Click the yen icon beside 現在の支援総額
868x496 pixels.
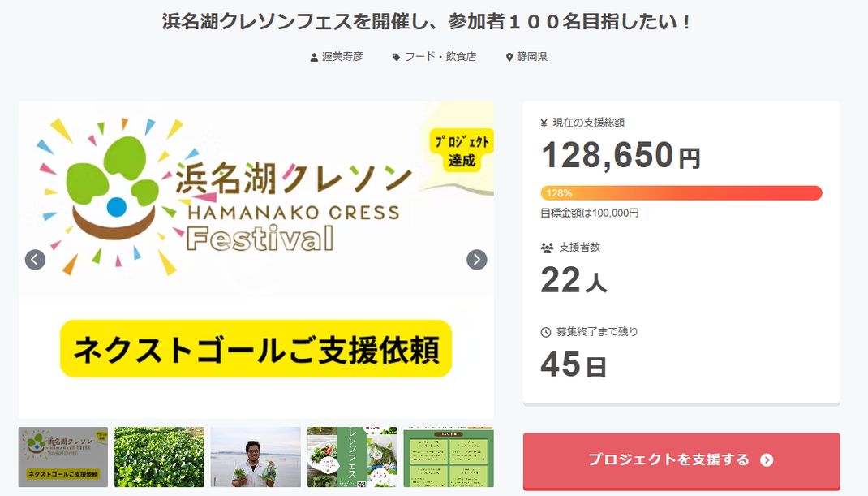pos(544,123)
